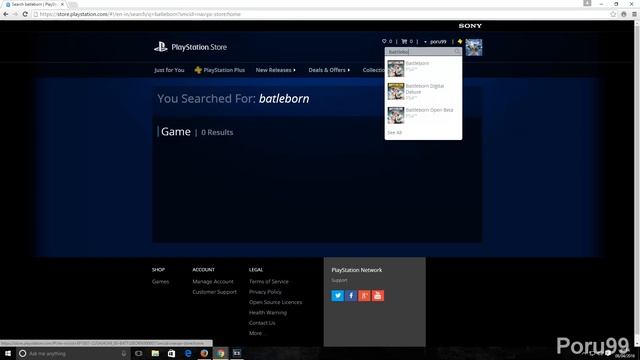Open the YouTube social icon
The width and height of the screenshot is (640, 360).
pos(378,296)
